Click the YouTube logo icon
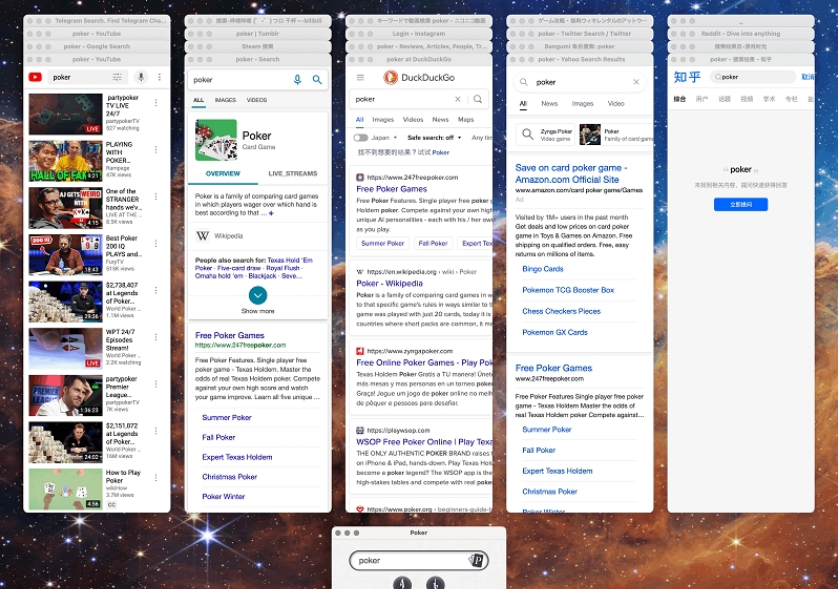 point(35,78)
